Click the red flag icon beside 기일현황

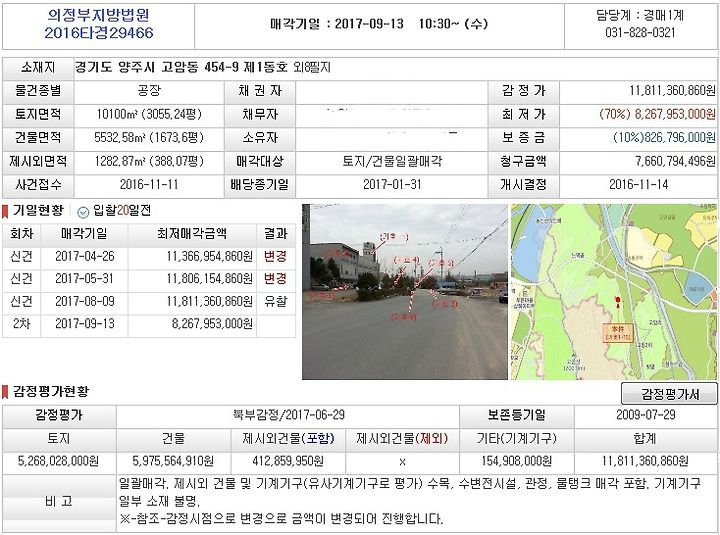click(6, 211)
